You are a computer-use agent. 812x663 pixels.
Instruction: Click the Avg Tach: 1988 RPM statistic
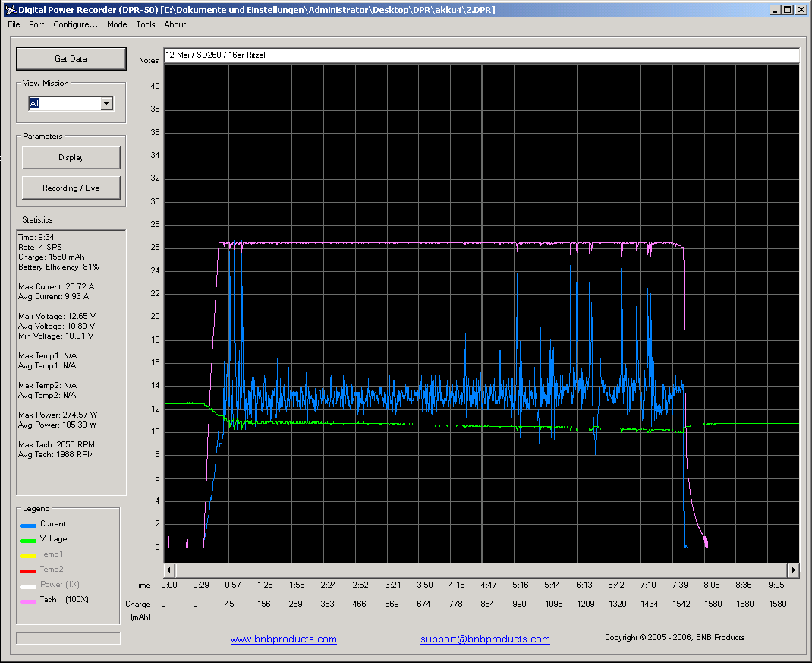pos(56,454)
